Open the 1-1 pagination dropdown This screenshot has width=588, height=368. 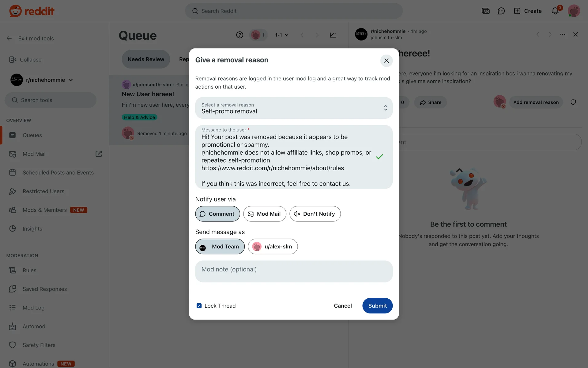coord(282,35)
